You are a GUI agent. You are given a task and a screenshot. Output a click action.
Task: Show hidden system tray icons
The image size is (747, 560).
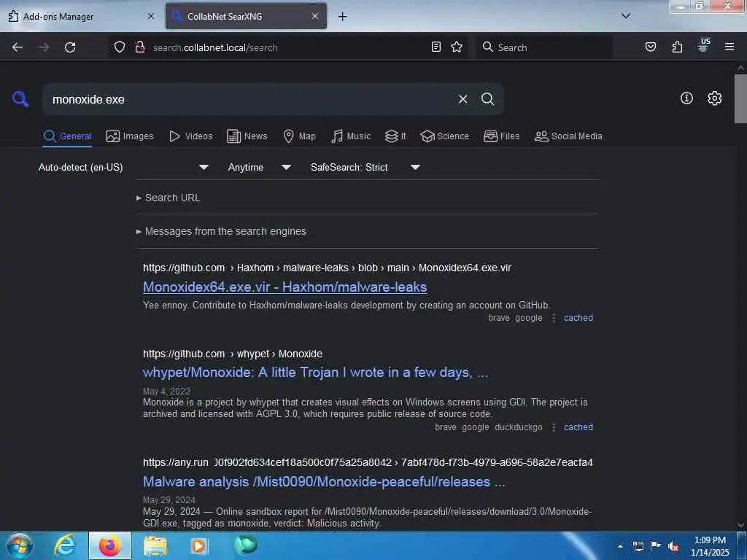(x=620, y=546)
